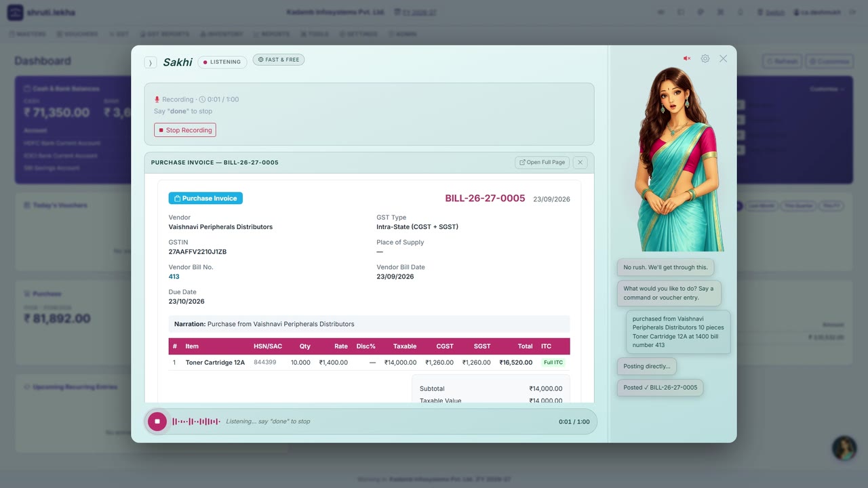Select the Posted BILL-26-27-0005 chat message
Viewport: 868px width, 488px height.
click(x=660, y=388)
